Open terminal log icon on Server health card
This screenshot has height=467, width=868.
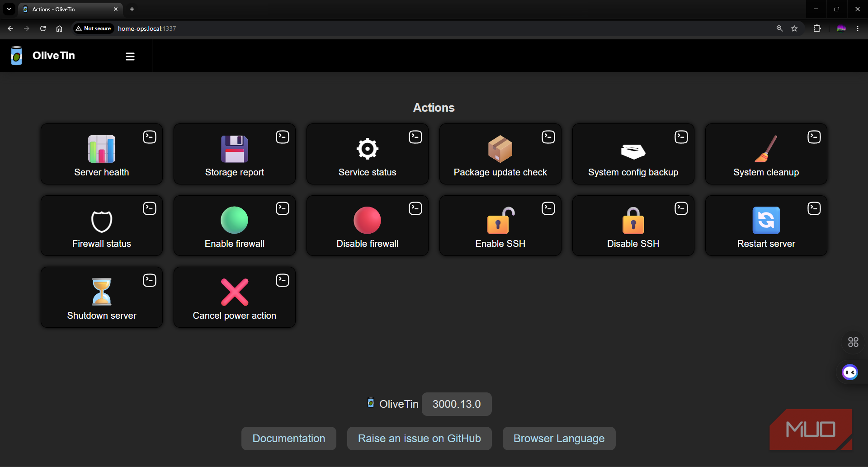tap(150, 137)
